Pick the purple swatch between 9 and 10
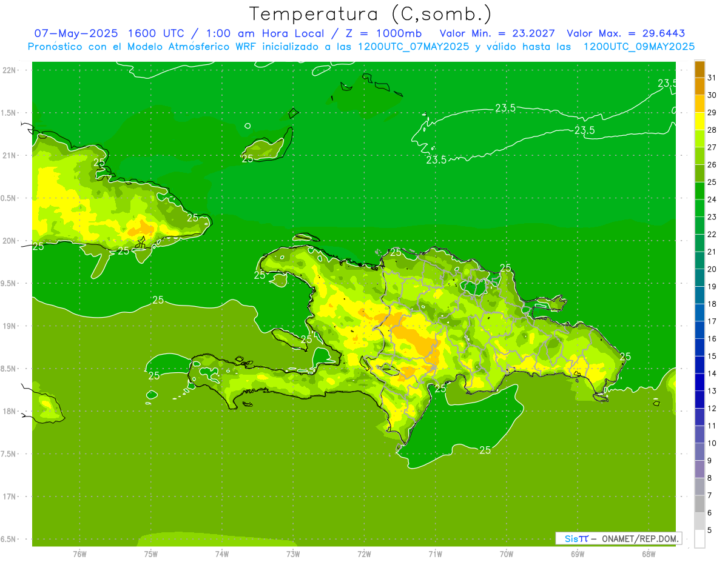The width and height of the screenshot is (728, 562). 699,452
